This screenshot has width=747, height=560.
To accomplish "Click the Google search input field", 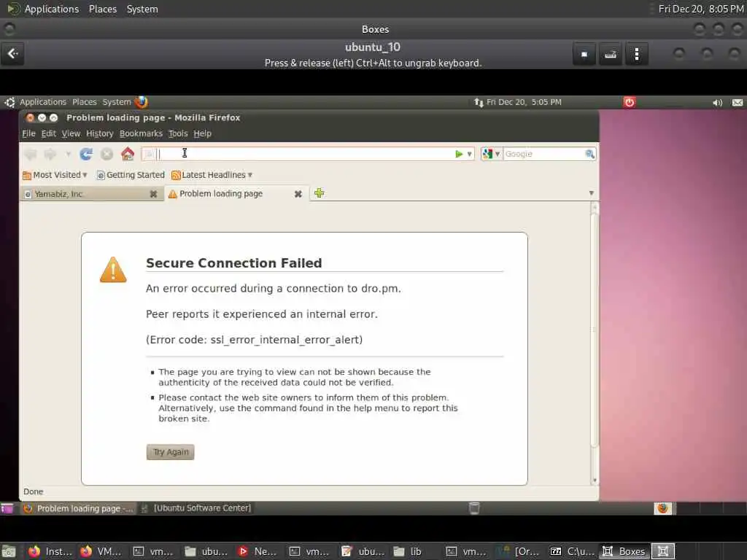I will [543, 154].
